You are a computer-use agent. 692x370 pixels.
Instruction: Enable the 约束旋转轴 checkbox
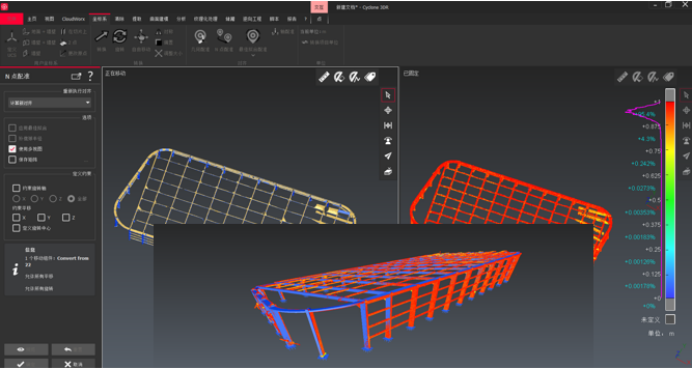click(x=16, y=188)
